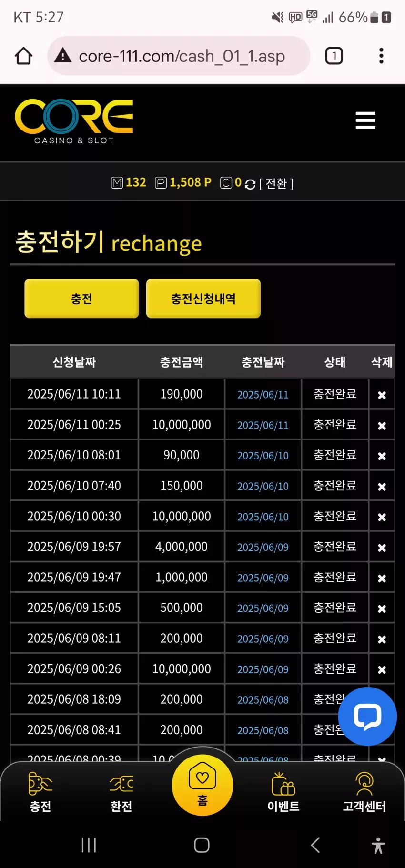Delete the 2025/06/11 10:11 entry

point(382,395)
